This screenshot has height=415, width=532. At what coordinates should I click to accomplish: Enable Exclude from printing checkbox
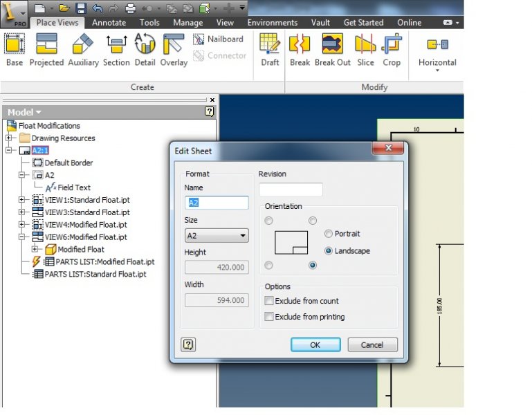(268, 317)
